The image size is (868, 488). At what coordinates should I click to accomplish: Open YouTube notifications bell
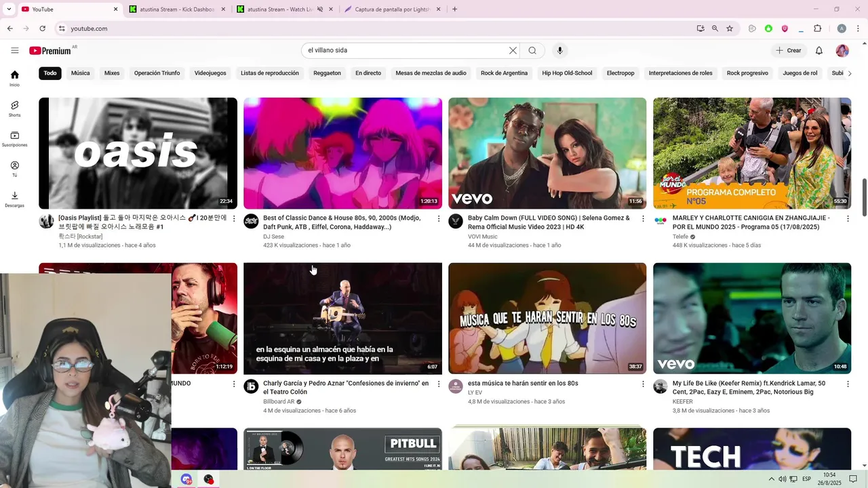click(x=819, y=50)
